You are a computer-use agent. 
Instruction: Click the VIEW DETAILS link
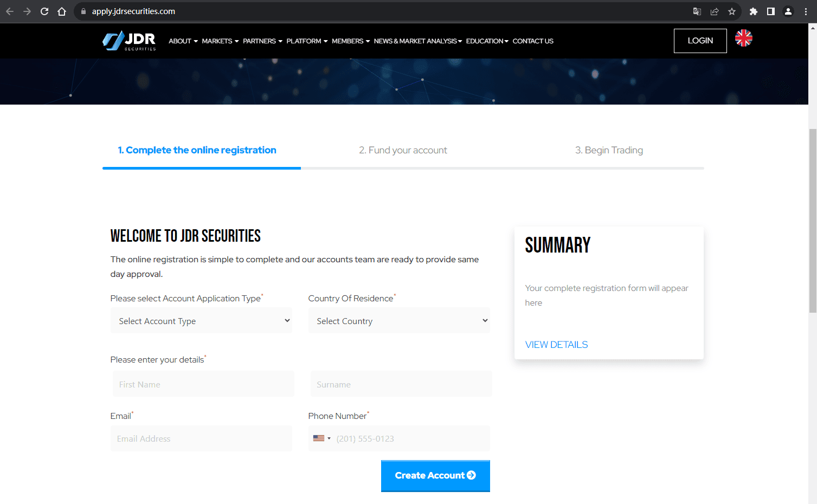click(556, 345)
